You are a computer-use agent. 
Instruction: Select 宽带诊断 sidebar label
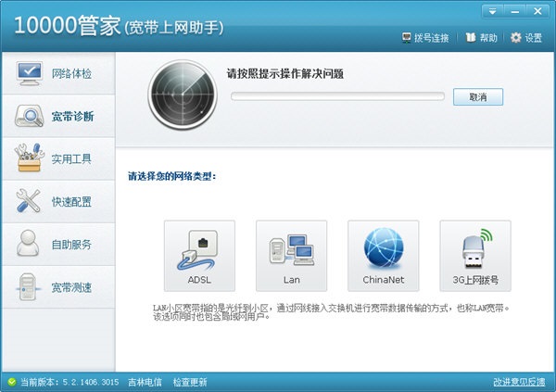(x=72, y=117)
